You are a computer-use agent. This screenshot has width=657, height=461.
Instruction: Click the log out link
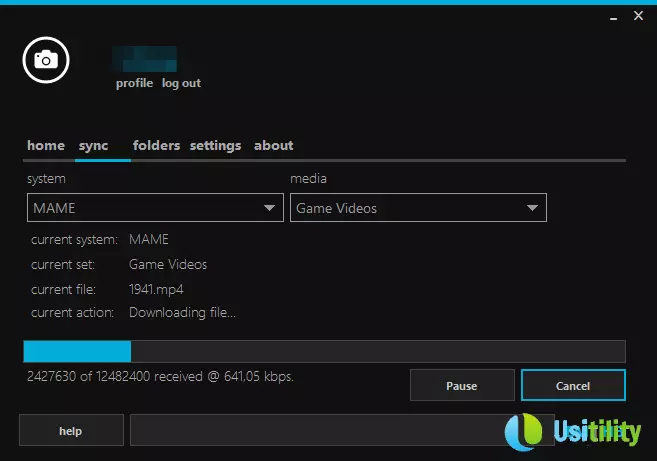pos(181,83)
